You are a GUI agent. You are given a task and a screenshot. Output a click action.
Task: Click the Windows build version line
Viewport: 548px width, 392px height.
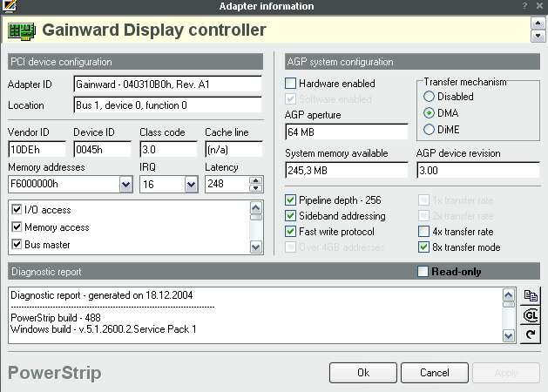tap(104, 329)
